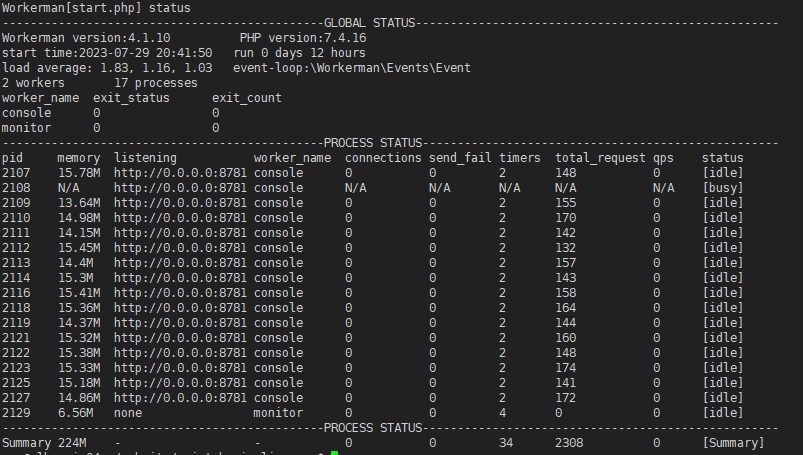Click the '[Summary]' status label
Viewport: 803px width, 455px height.
(x=733, y=443)
